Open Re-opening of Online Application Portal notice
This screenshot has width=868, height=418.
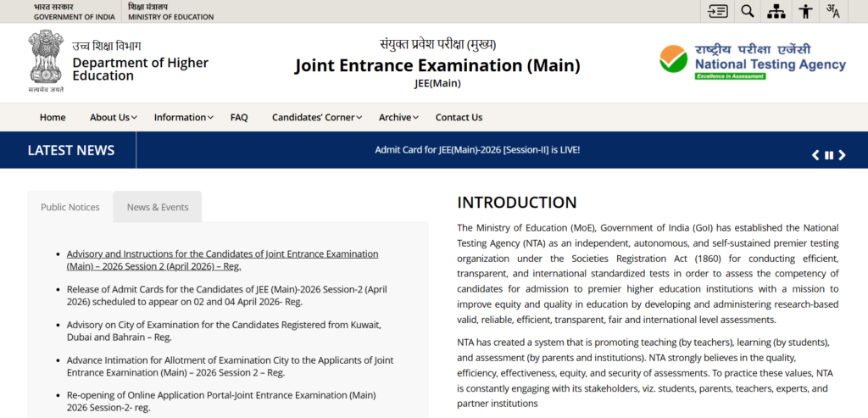(221, 401)
